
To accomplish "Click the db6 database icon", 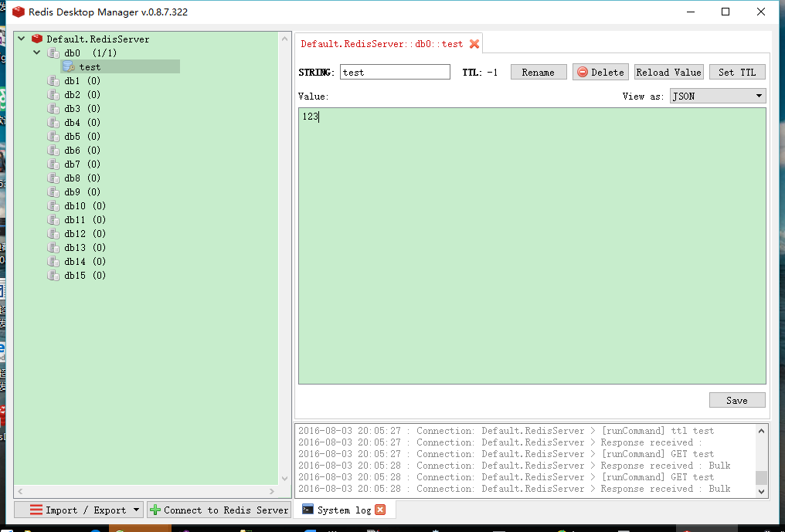I will coord(53,150).
